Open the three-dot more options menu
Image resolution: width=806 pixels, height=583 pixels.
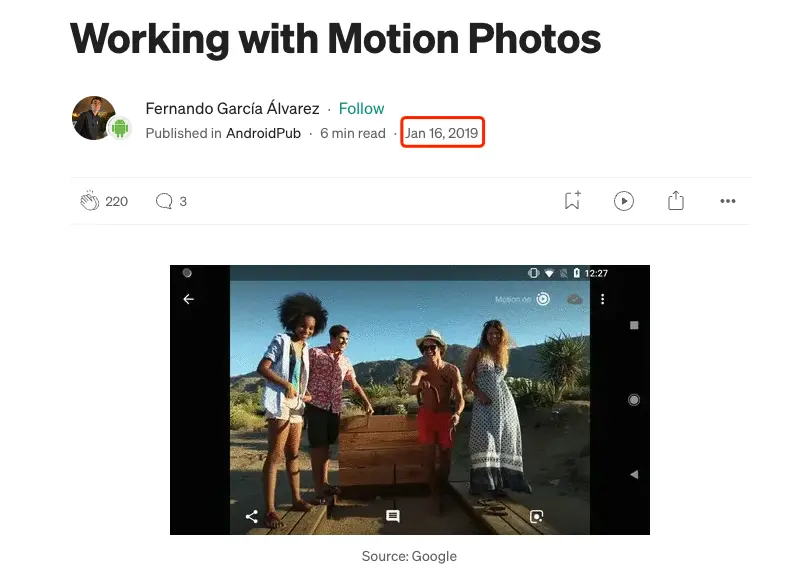(x=727, y=201)
